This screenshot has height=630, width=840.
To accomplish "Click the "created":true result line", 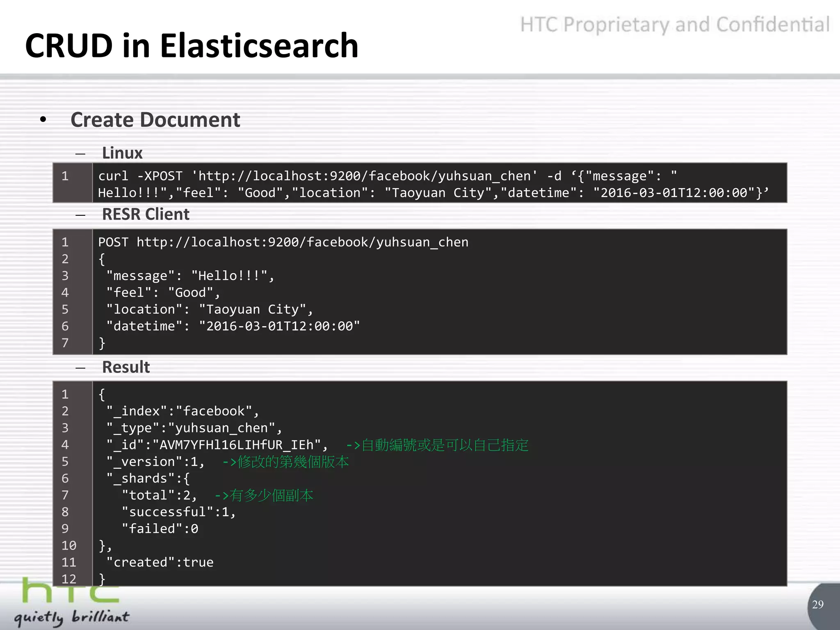I will pos(160,562).
